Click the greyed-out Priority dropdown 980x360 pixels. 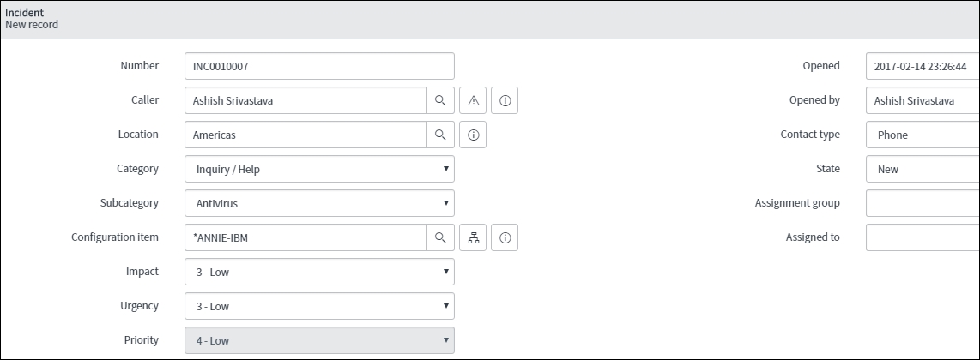(319, 340)
